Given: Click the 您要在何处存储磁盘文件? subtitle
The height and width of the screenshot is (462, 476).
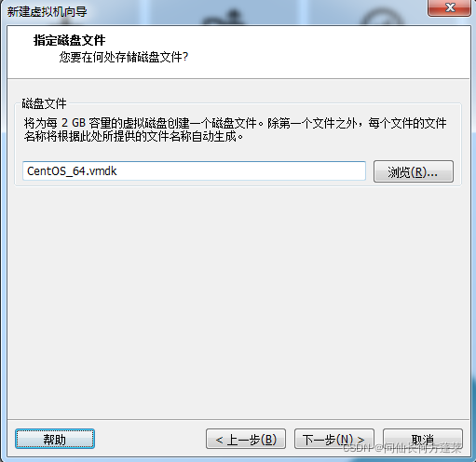Looking at the screenshot, I should point(124,57).
